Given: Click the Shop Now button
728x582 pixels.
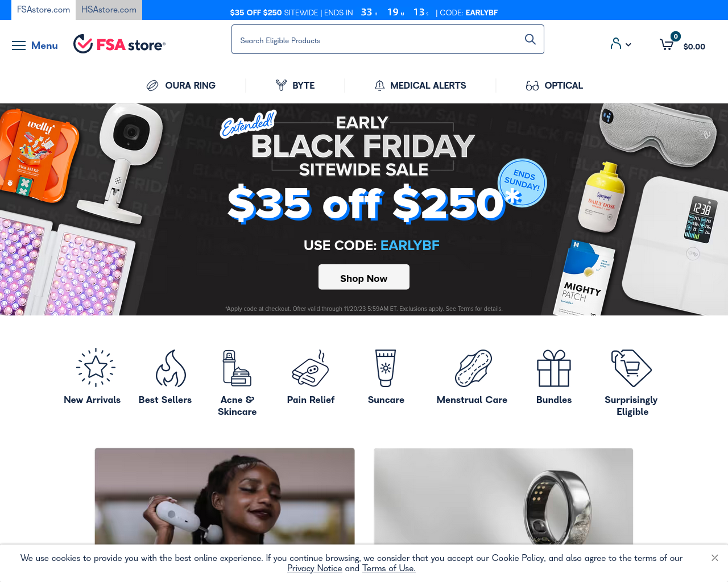Looking at the screenshot, I should [364, 277].
